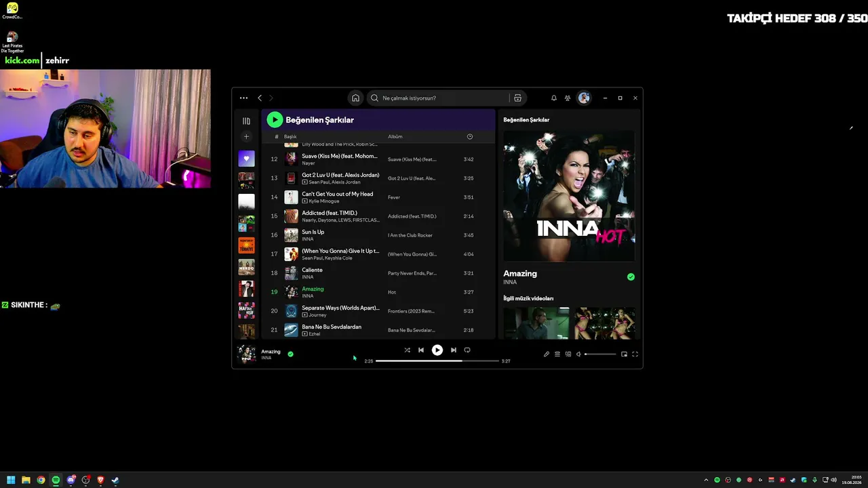Open album link 'Fever'
Viewport: 868px width, 488px height.
[x=394, y=197]
